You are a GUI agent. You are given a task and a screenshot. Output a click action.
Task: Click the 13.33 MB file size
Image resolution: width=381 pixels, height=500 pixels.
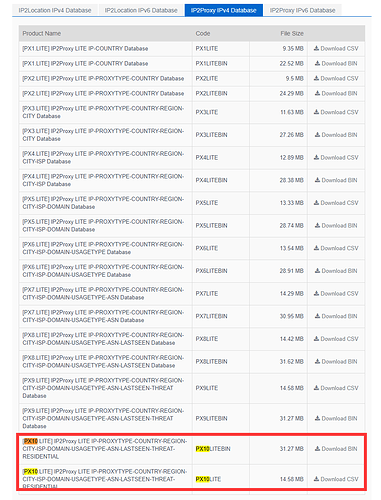pos(292,203)
